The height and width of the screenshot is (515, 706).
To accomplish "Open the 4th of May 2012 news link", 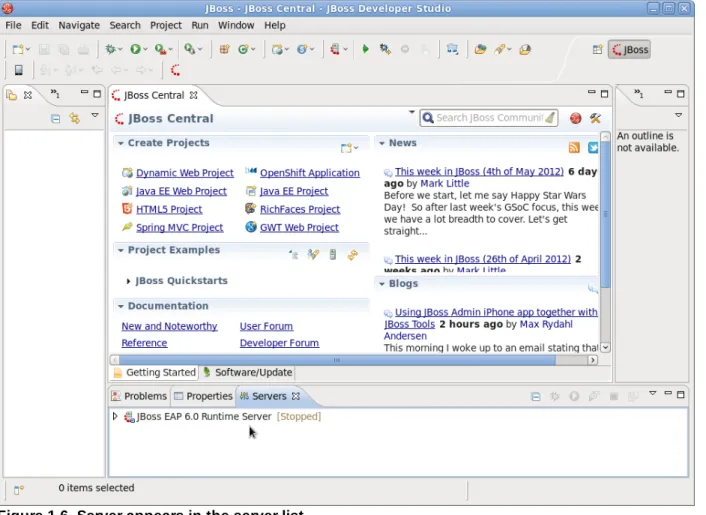I will click(x=479, y=172).
